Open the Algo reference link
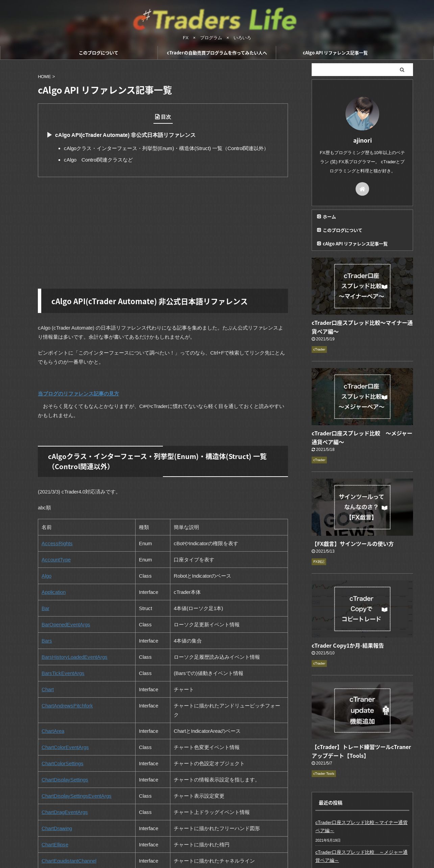 [x=47, y=576]
